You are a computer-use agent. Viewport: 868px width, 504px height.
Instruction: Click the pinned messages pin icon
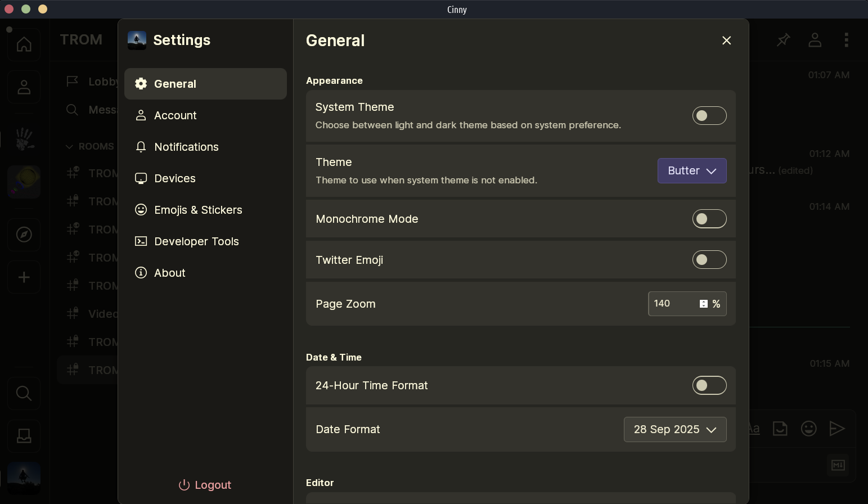click(783, 40)
